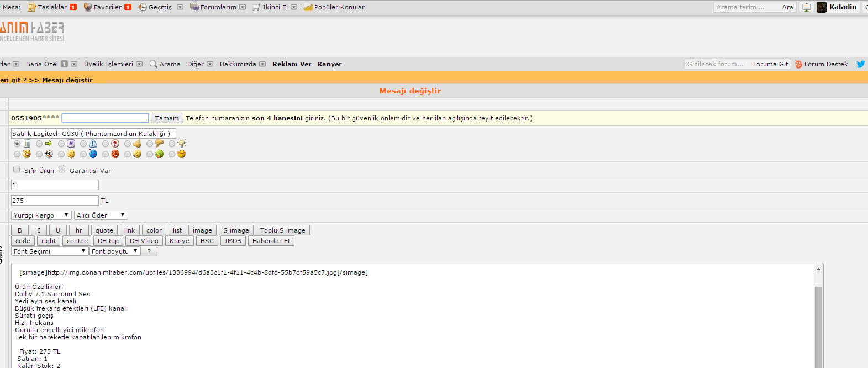The height and width of the screenshot is (368, 868).
Task: Open the notifications monitor icon
Action: pos(807,7)
